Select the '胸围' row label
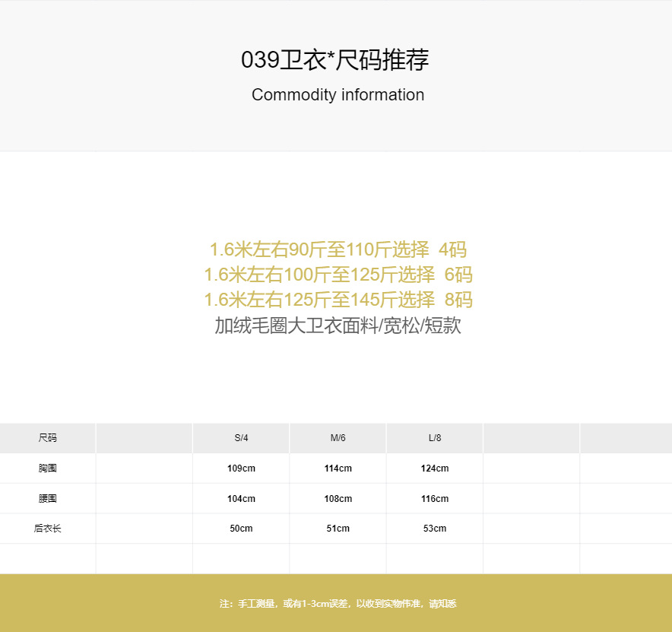 point(48,468)
